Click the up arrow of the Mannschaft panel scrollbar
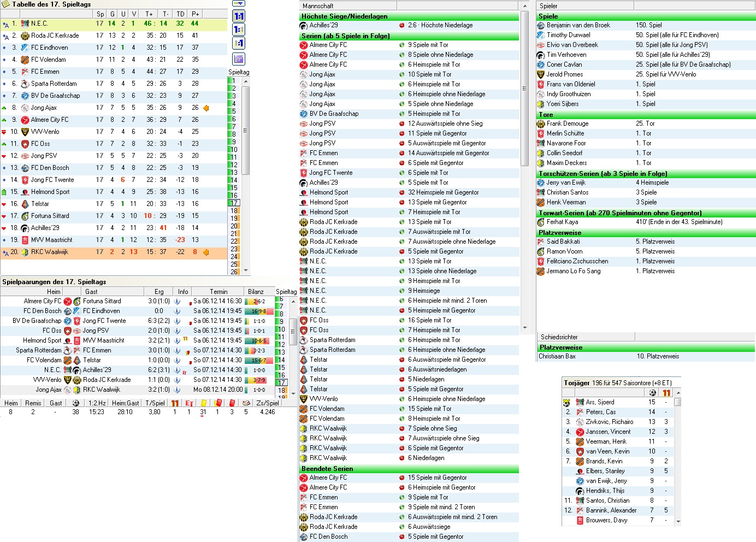Image resolution: width=756 pixels, height=542 pixels. (525, 6)
